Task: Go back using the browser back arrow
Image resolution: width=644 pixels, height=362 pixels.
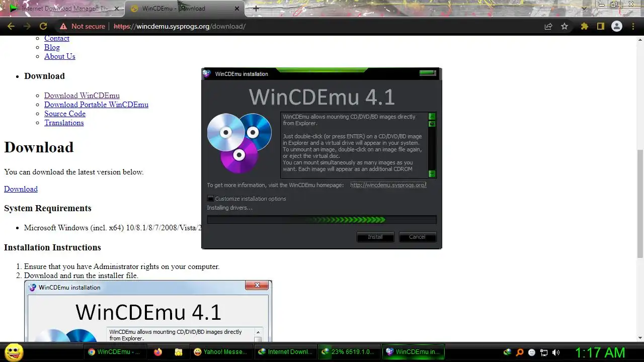Action: [x=11, y=26]
